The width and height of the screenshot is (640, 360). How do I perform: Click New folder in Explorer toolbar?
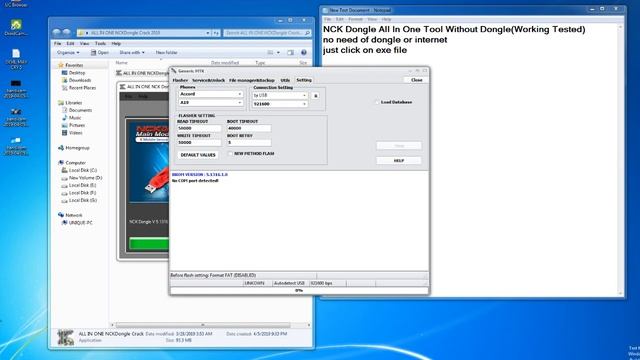167,53
